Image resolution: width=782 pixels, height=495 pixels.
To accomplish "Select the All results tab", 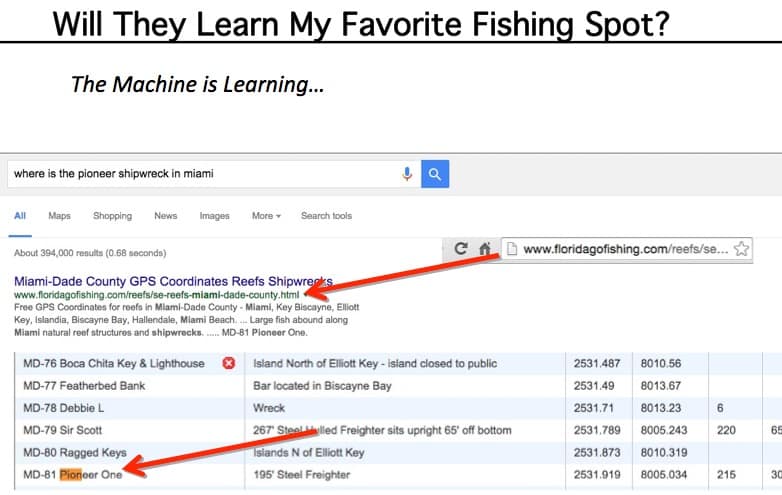I will (20, 216).
